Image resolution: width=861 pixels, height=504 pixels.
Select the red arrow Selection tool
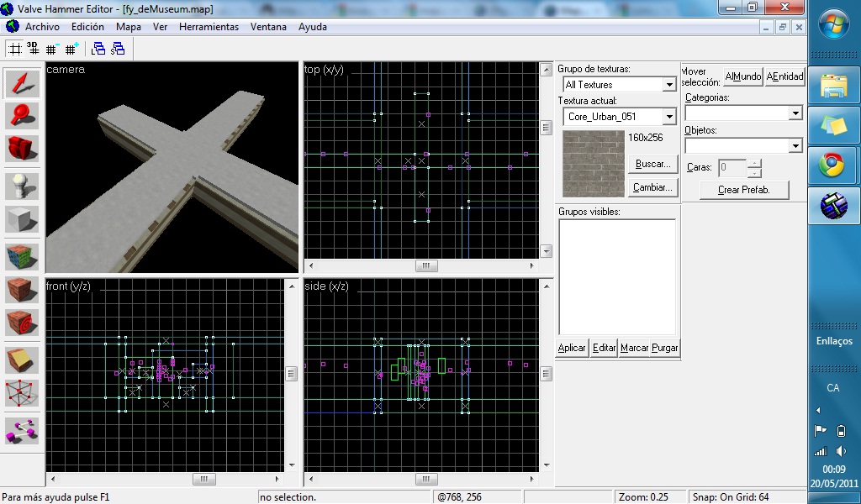tap(22, 83)
